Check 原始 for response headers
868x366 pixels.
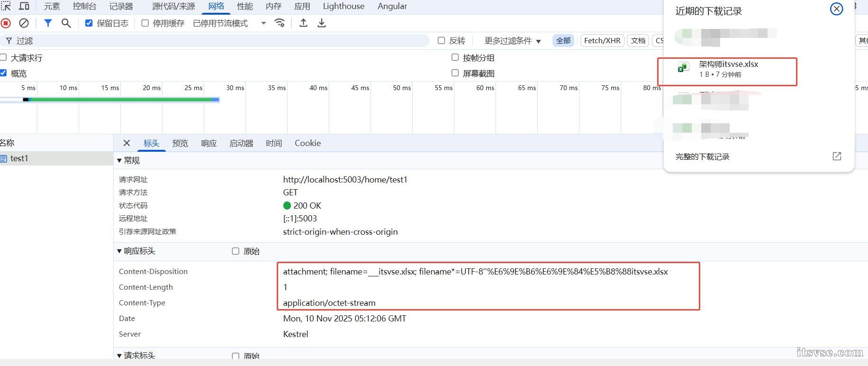tap(235, 251)
